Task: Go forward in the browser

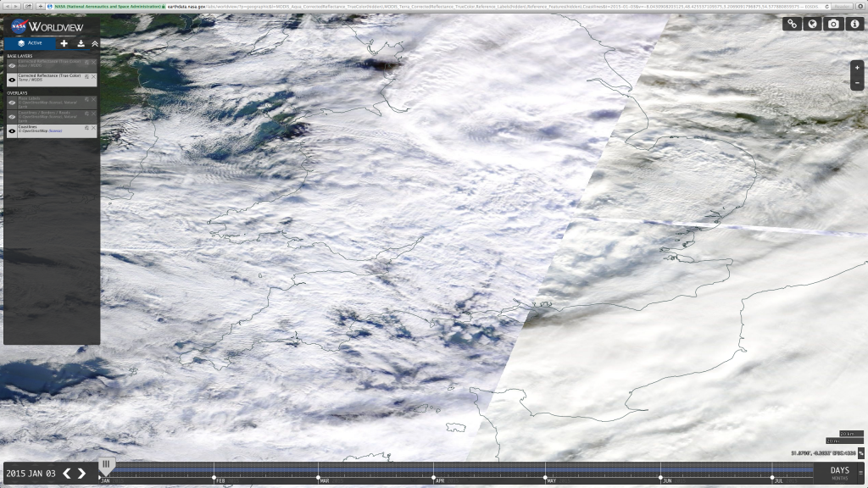Action: pyautogui.click(x=15, y=7)
